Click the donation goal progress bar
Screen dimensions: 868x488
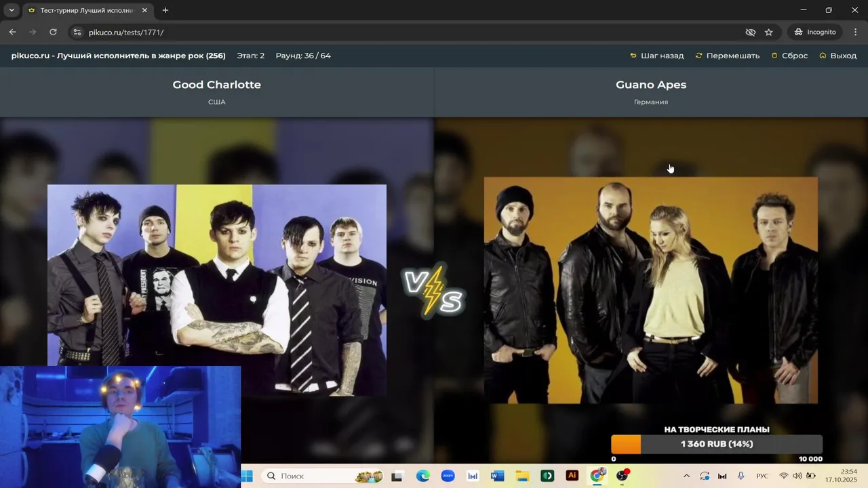(x=717, y=444)
